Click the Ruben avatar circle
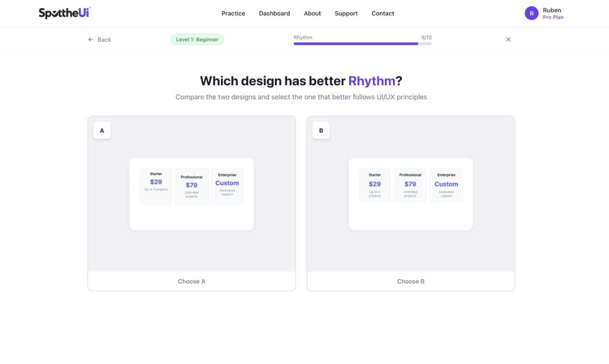The image size is (609, 364). coord(531,13)
